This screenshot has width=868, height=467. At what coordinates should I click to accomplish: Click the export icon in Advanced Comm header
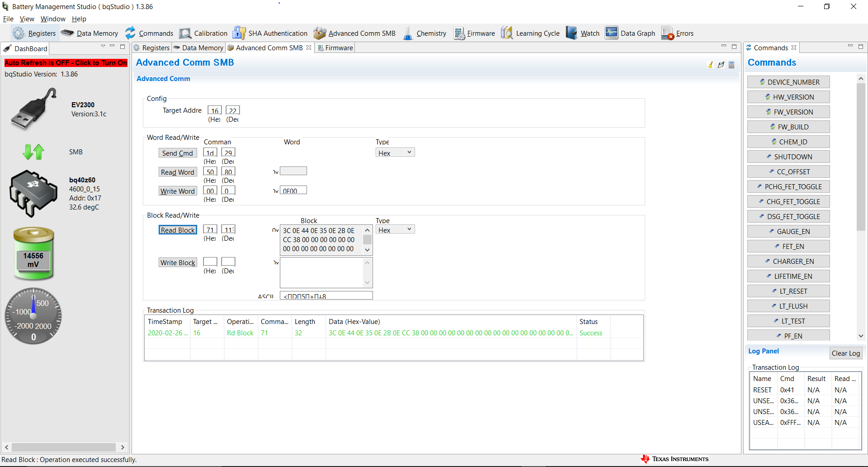click(721, 65)
